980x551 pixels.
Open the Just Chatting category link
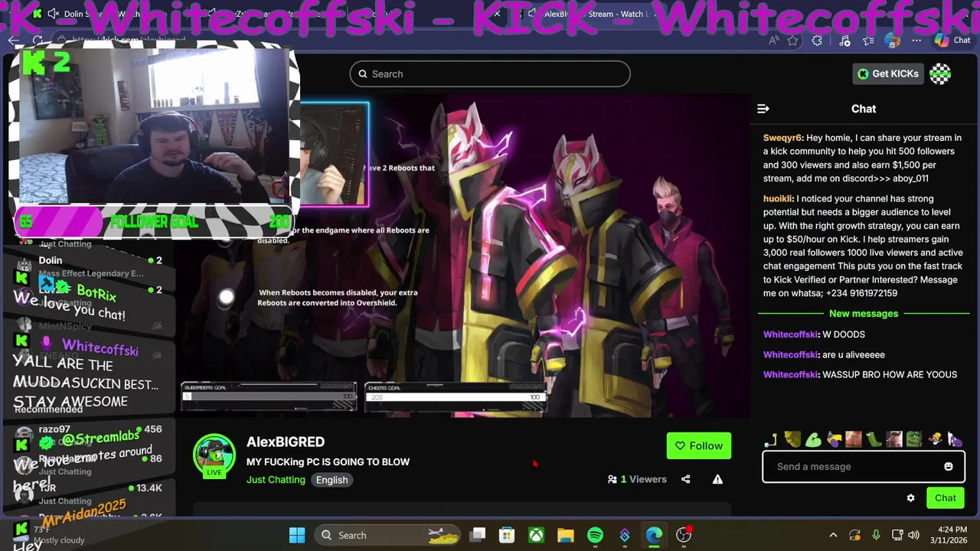coord(276,480)
